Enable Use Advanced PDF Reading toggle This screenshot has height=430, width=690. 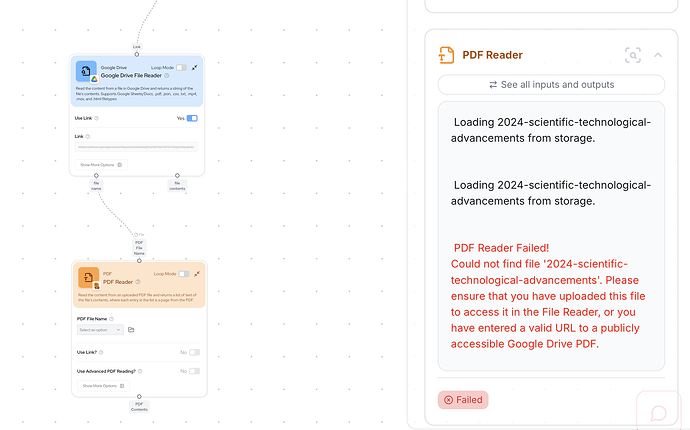click(x=194, y=371)
